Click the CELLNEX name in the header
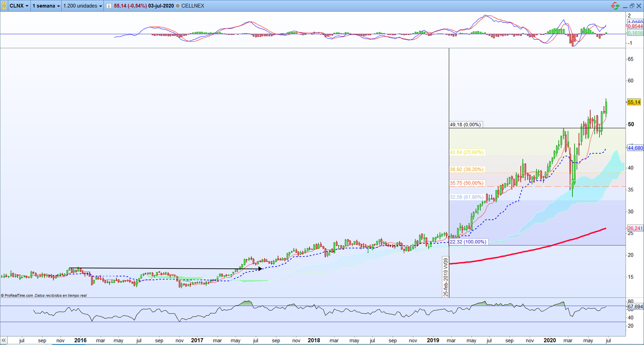This screenshot has width=644, height=345. (x=193, y=6)
